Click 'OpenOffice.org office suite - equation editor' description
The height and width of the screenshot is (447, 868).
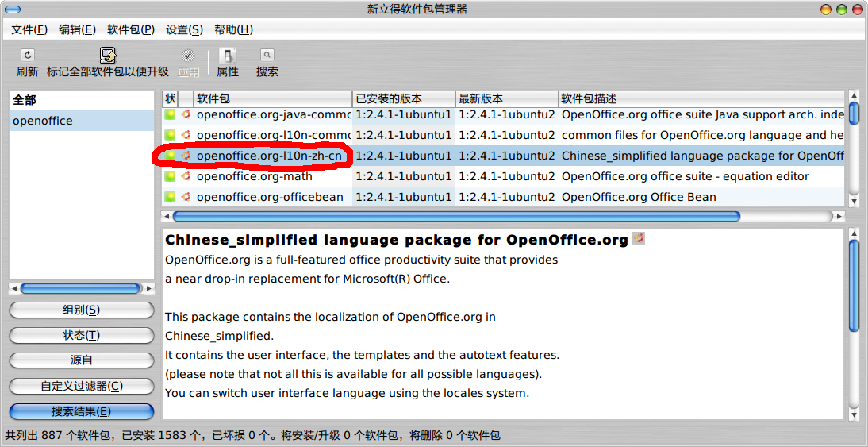(x=686, y=176)
